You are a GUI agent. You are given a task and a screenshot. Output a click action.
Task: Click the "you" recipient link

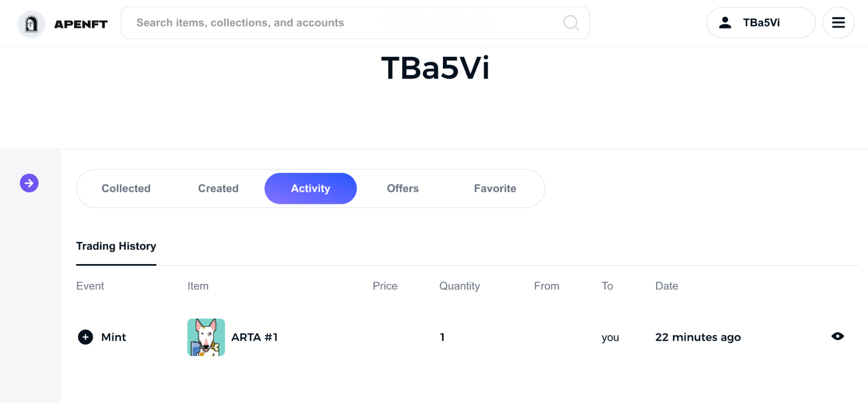[x=610, y=338]
